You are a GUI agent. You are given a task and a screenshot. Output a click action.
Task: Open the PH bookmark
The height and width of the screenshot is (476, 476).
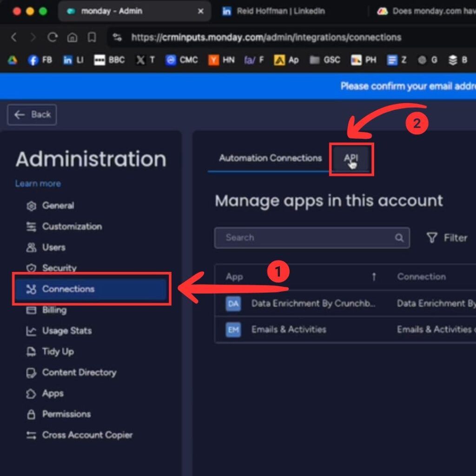coord(364,60)
